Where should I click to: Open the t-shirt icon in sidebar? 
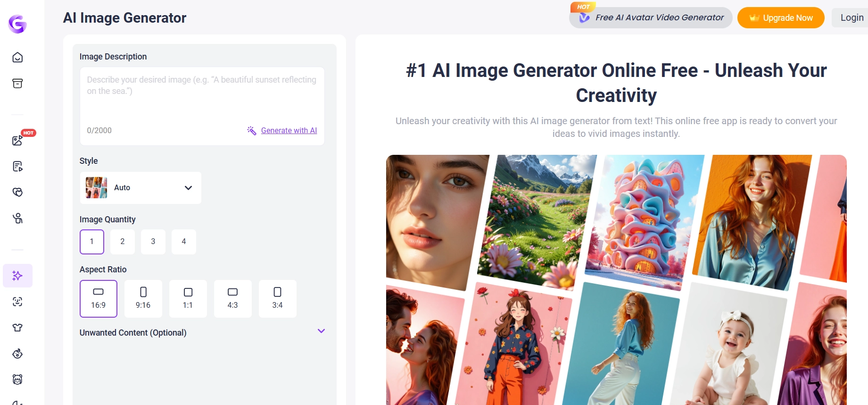coord(17,328)
